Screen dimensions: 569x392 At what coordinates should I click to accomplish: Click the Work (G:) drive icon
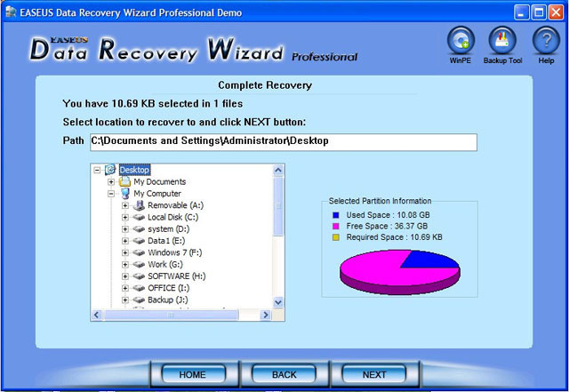139,264
